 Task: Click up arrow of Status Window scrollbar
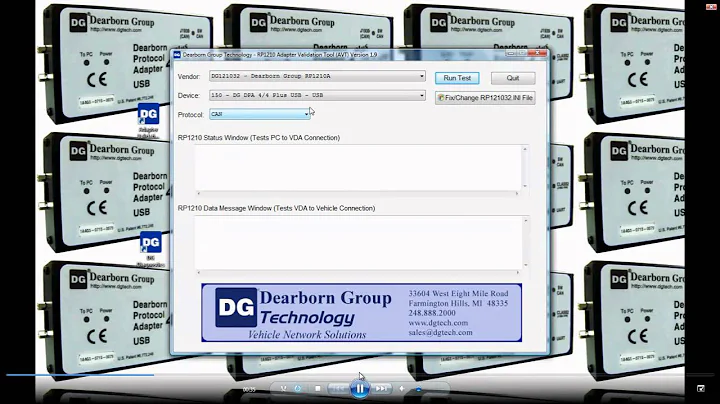525,149
